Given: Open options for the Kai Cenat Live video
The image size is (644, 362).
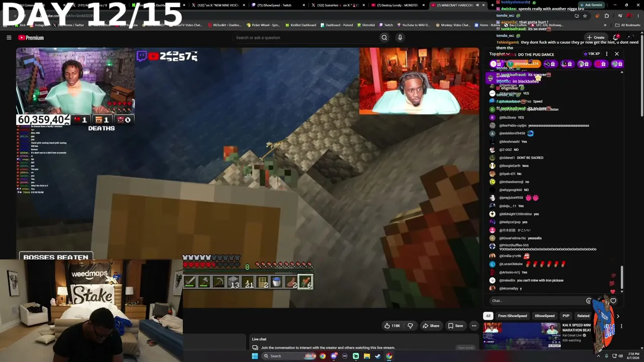Looking at the screenshot, I should tap(621, 326).
